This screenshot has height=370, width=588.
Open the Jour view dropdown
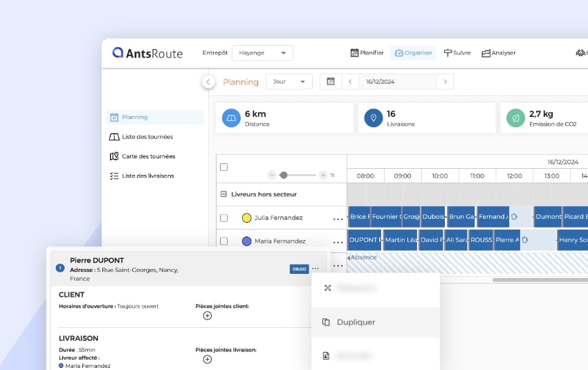(288, 82)
